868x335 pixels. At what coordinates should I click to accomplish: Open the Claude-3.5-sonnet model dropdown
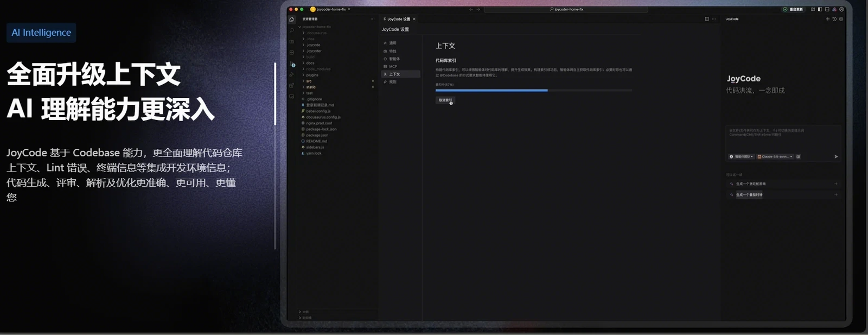pos(775,156)
